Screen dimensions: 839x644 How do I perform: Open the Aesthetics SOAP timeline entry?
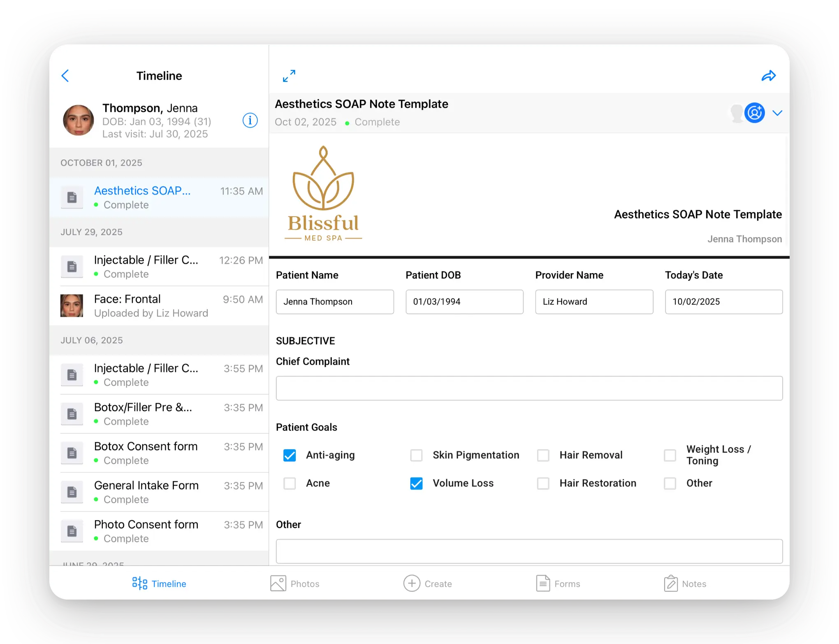(x=159, y=197)
